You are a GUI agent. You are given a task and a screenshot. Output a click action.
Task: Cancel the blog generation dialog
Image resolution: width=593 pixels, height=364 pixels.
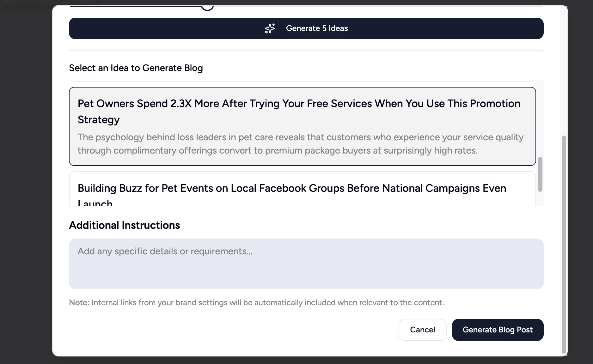(422, 330)
